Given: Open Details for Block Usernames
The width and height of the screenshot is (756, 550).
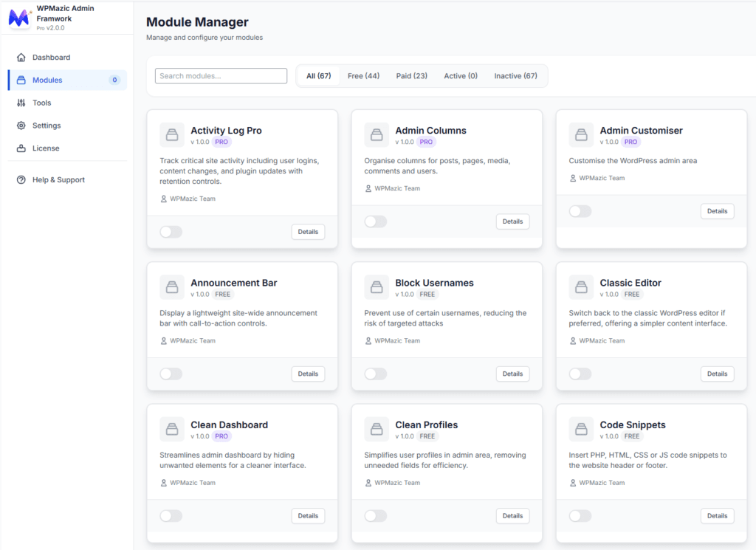Looking at the screenshot, I should pos(512,374).
